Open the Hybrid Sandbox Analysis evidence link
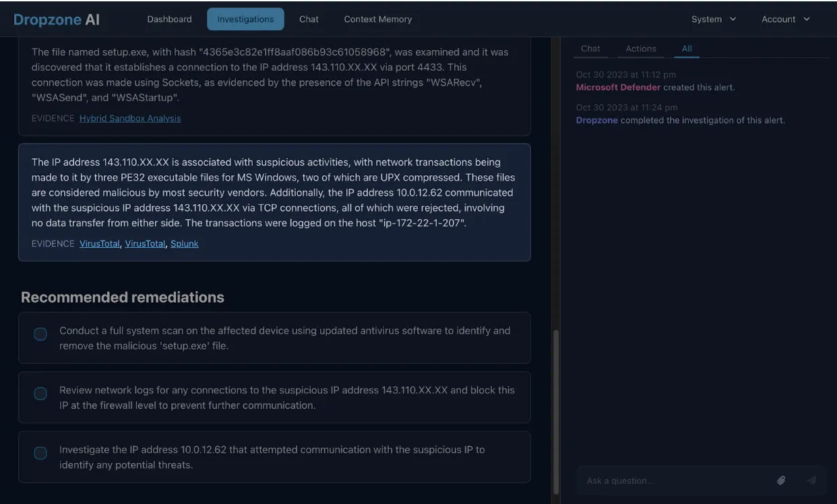Screen dimensions: 837x504 click(130, 117)
